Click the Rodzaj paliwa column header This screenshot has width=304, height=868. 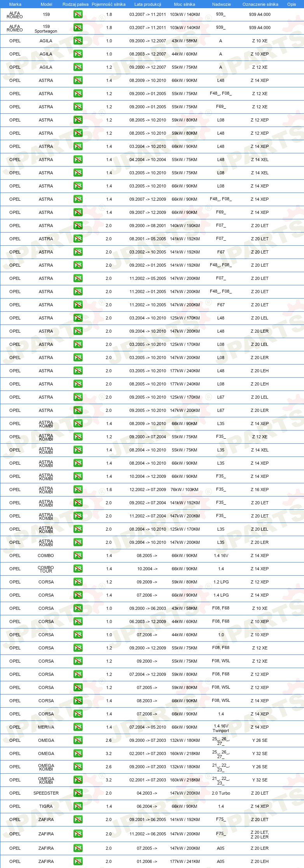pyautogui.click(x=75, y=4)
